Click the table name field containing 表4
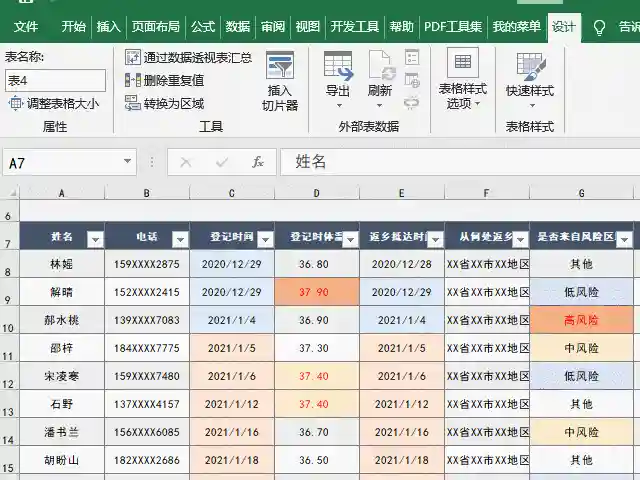This screenshot has height=480, width=640. pyautogui.click(x=55, y=80)
